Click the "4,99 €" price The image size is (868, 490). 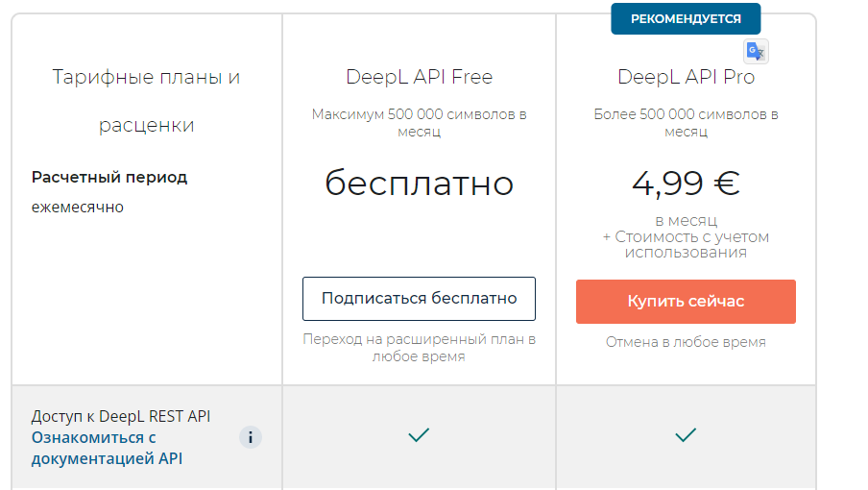(x=686, y=183)
